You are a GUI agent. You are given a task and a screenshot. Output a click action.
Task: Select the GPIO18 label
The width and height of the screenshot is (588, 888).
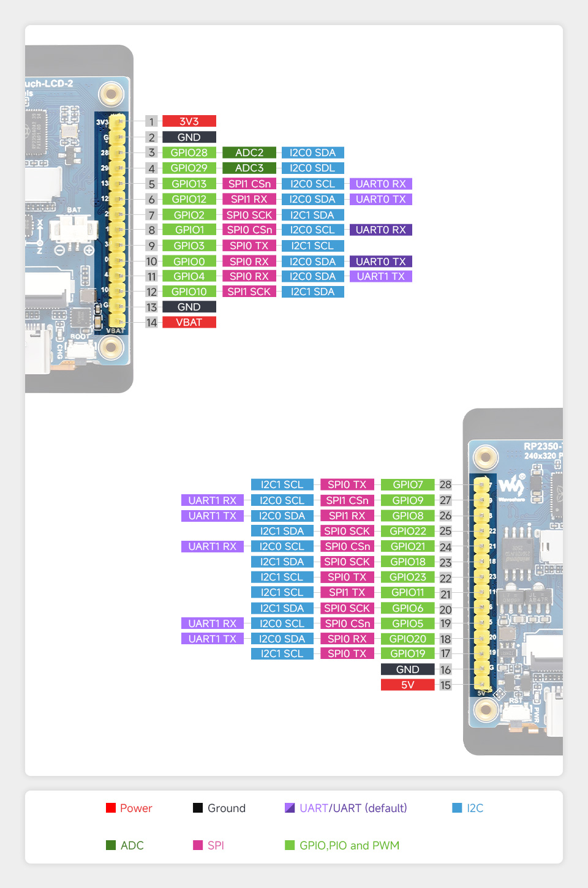pyautogui.click(x=408, y=562)
